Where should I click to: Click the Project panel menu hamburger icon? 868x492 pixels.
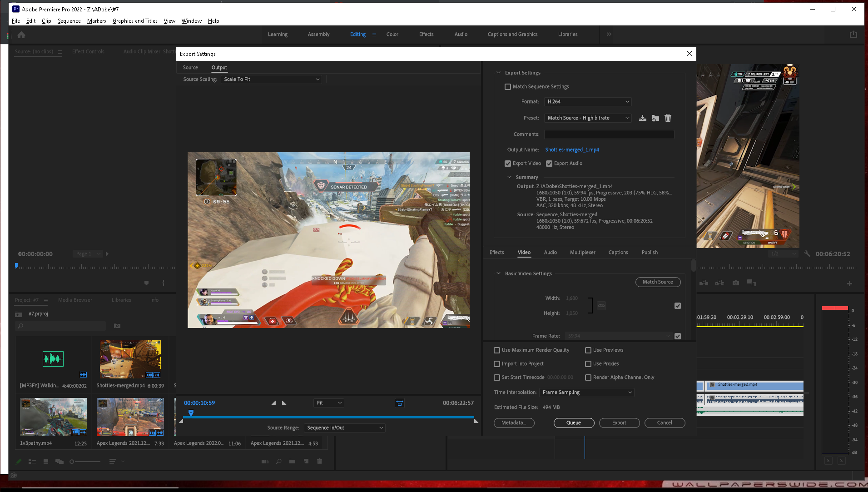click(45, 300)
